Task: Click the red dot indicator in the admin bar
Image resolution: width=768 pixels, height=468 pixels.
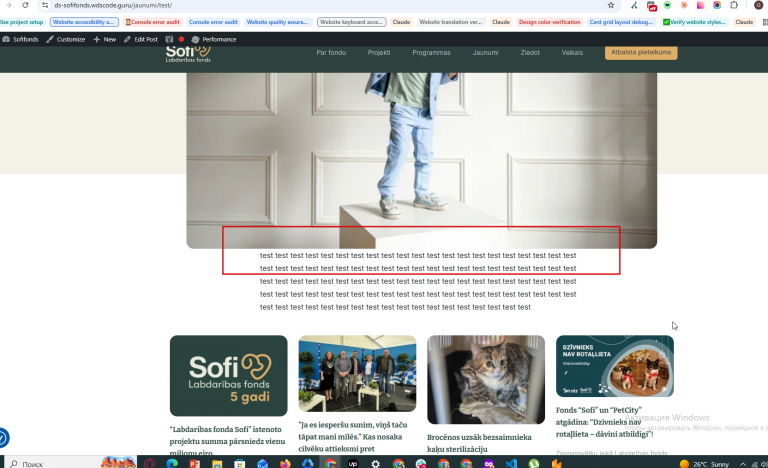Action: coord(181,39)
